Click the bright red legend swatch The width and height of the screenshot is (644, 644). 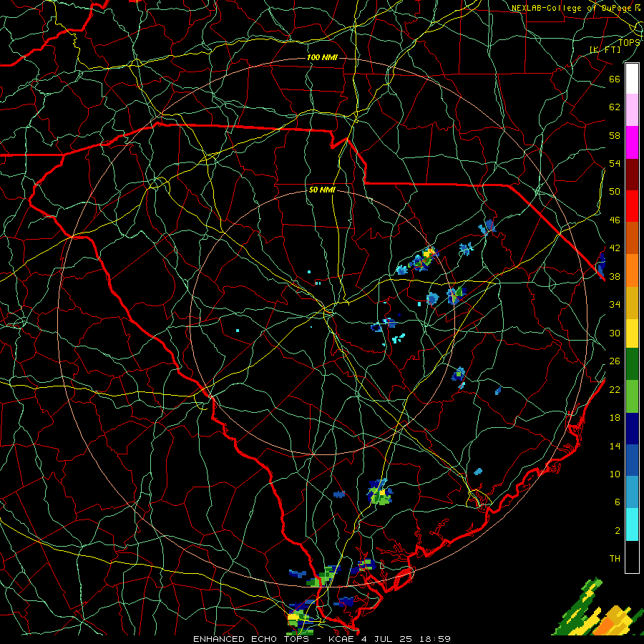[632, 206]
